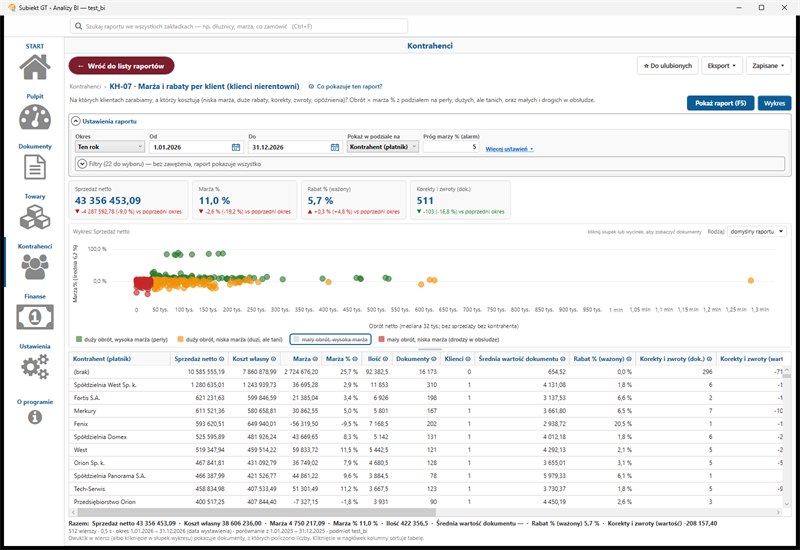800x550 pixels.
Task: Click info icon next to Dokumenty header
Action: point(434,359)
